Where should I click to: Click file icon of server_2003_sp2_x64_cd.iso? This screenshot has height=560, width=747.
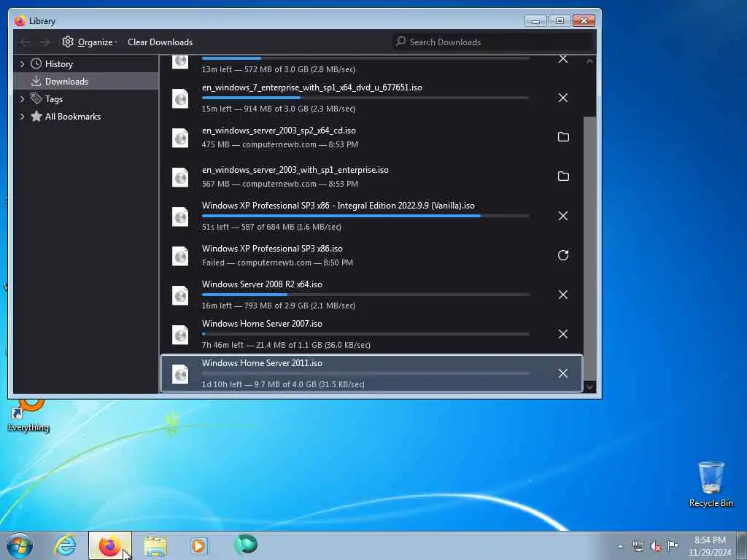pyautogui.click(x=180, y=138)
